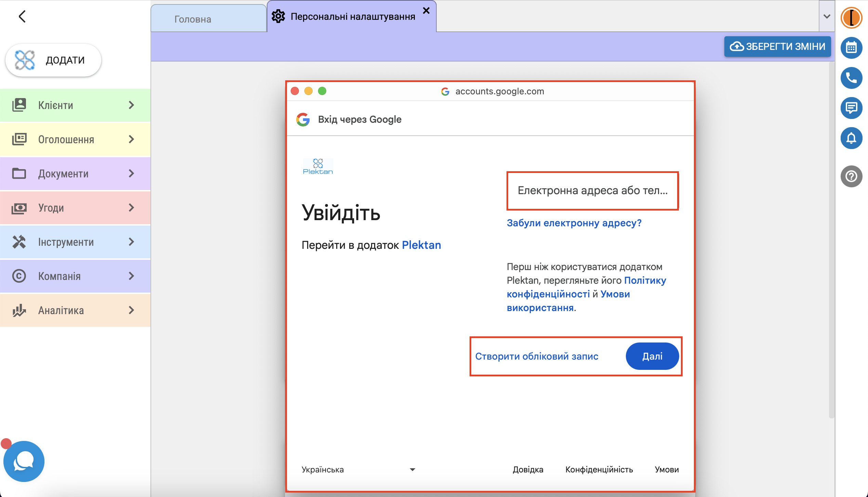868x497 pixels.
Task: Focus the email or phone input field
Action: (x=592, y=190)
